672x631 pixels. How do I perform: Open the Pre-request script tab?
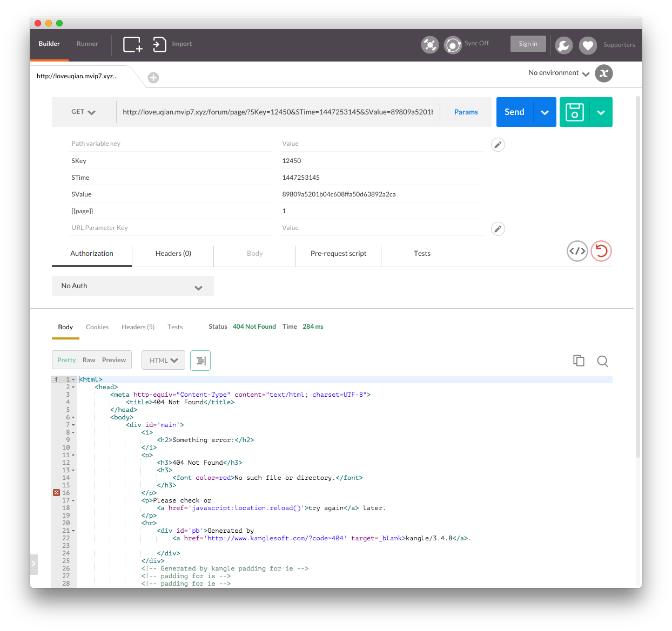point(339,254)
